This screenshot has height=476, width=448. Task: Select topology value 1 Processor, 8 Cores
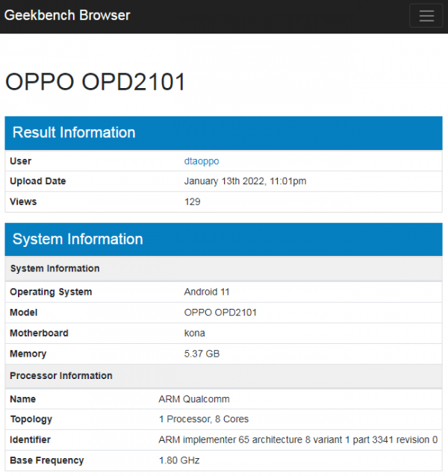(x=204, y=419)
